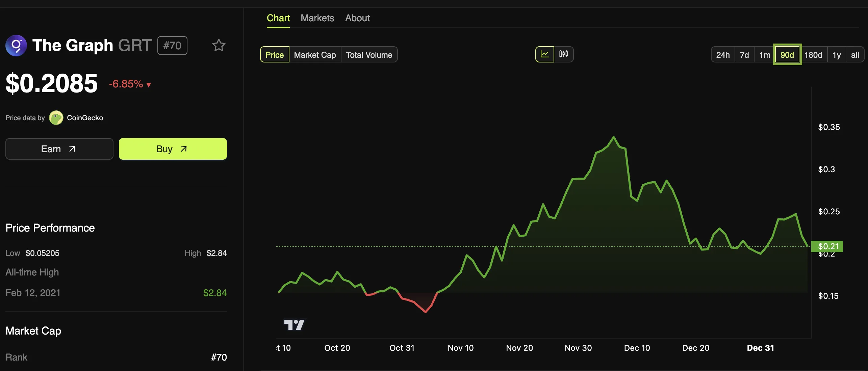The width and height of the screenshot is (868, 371).
Task: Set chart range to 24h
Action: click(723, 55)
